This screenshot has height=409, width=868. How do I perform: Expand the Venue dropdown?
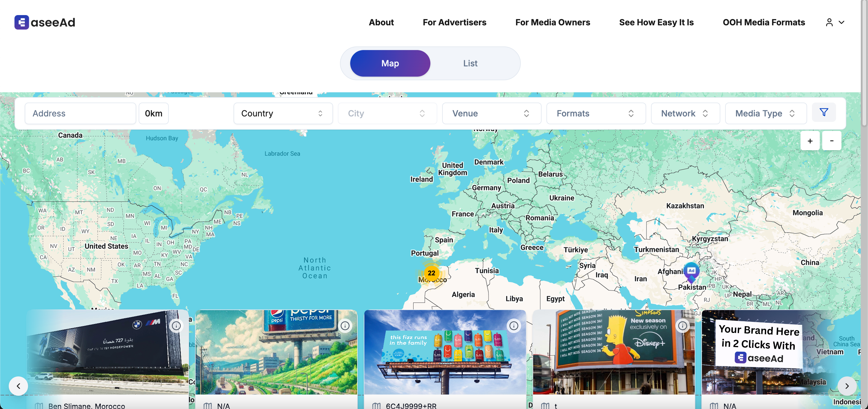coord(491,113)
